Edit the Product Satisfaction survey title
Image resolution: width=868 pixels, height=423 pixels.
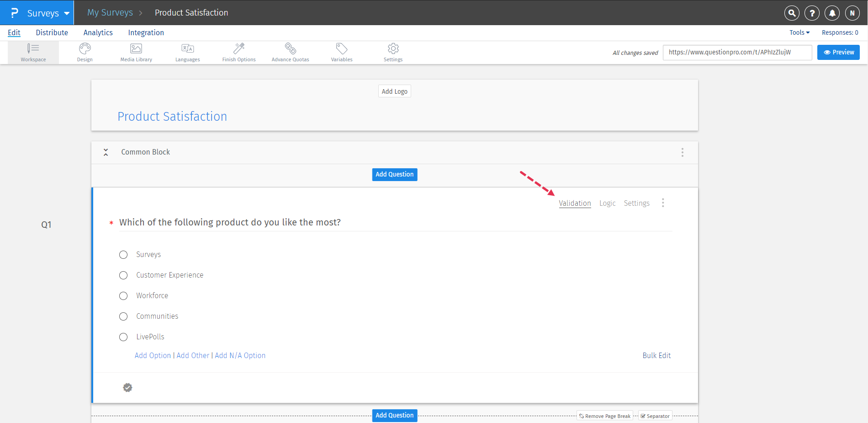click(x=172, y=117)
